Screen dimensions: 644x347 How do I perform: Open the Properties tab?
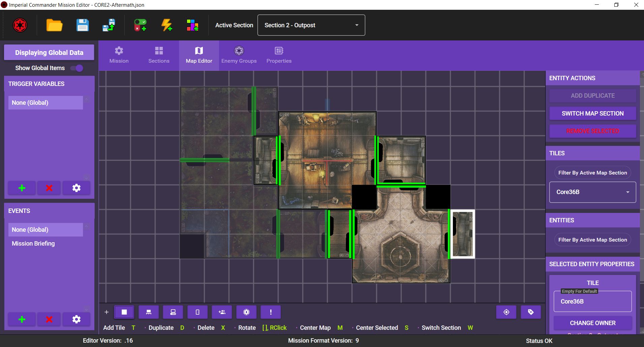(279, 56)
